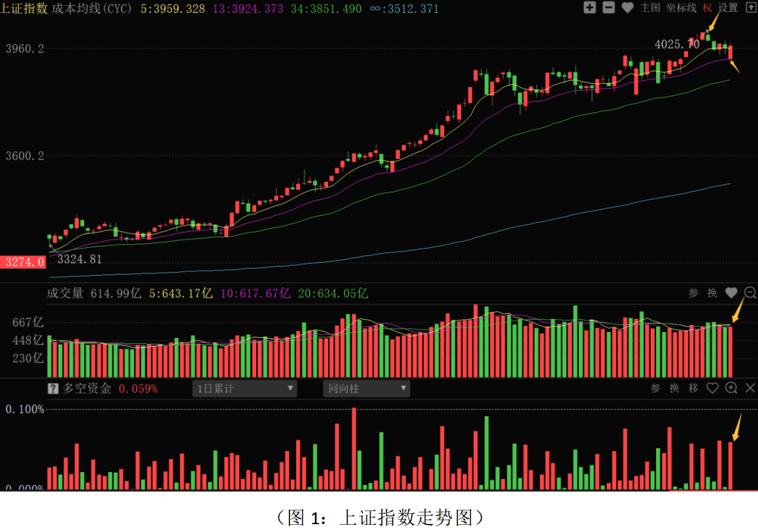Click magnifier minus icon in 成交量 panel
Image resolution: width=758 pixels, height=532 pixels.
point(750,293)
